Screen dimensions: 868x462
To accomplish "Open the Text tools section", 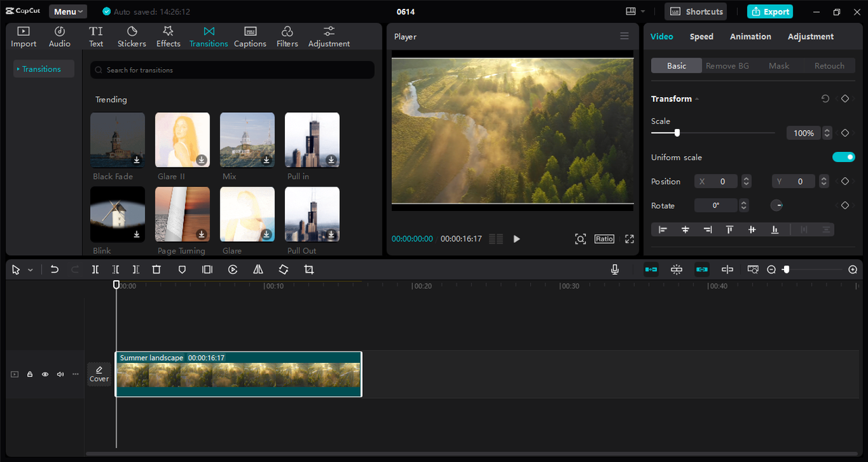I will point(96,37).
